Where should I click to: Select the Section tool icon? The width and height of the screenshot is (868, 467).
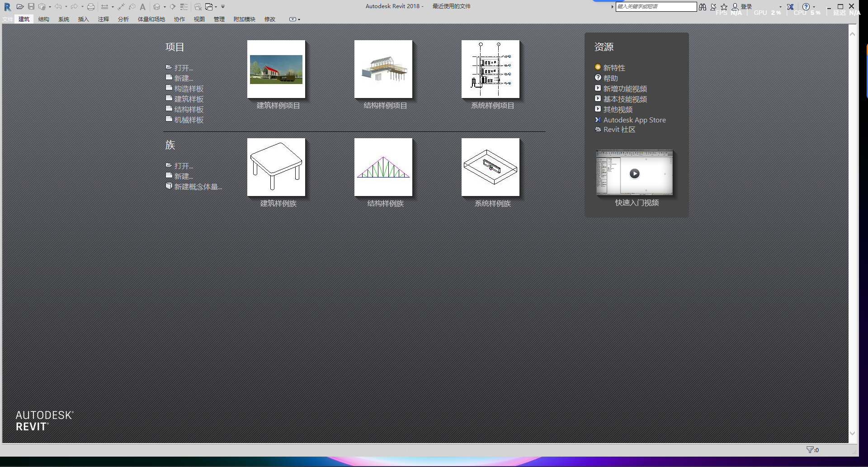coord(173,6)
